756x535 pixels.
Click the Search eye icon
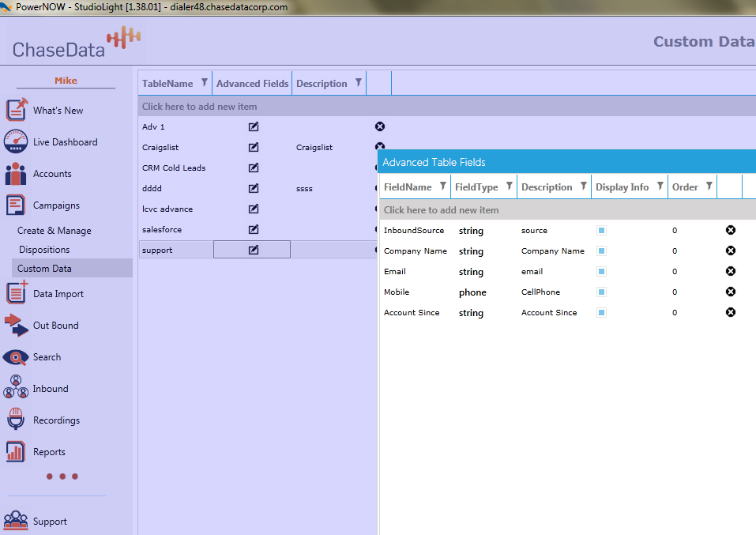coord(16,357)
